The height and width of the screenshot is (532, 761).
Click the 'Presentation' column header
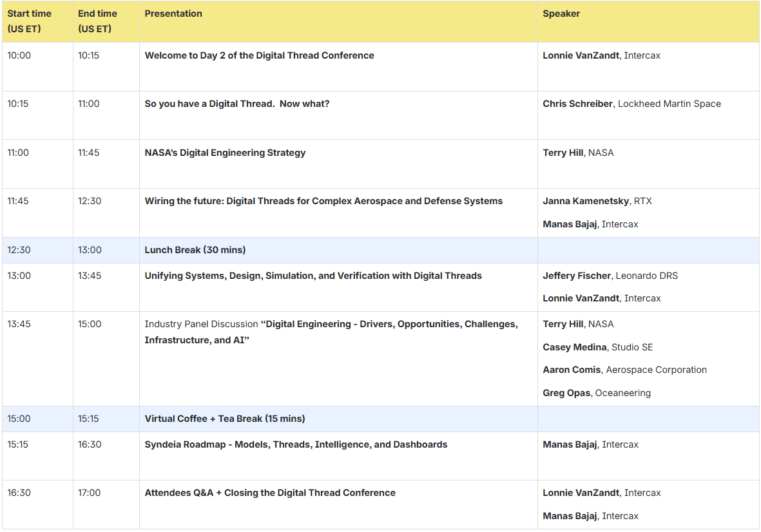(x=338, y=21)
